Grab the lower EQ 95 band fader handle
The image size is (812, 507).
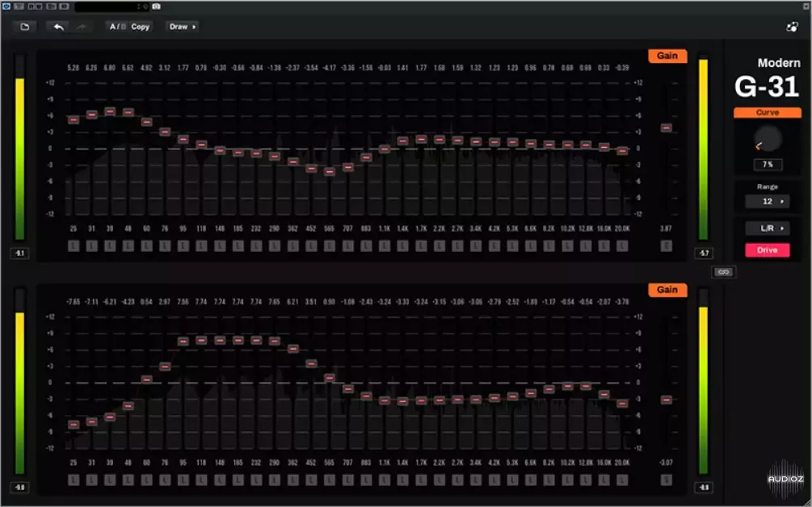click(183, 341)
